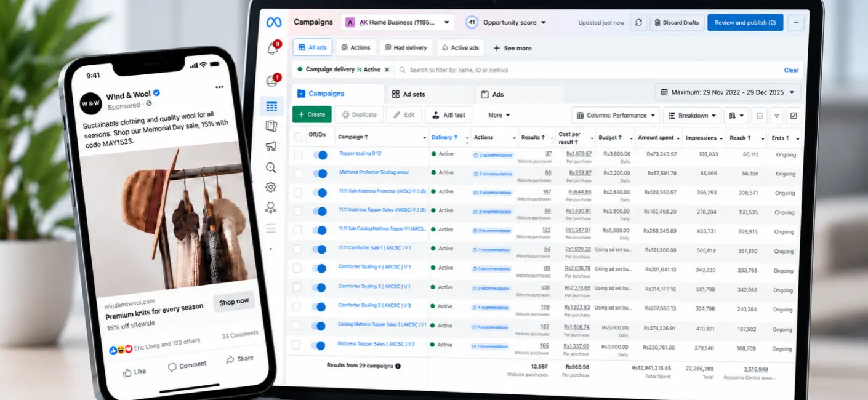
Task: Tap Share on the Wind & Wool post
Action: click(239, 359)
